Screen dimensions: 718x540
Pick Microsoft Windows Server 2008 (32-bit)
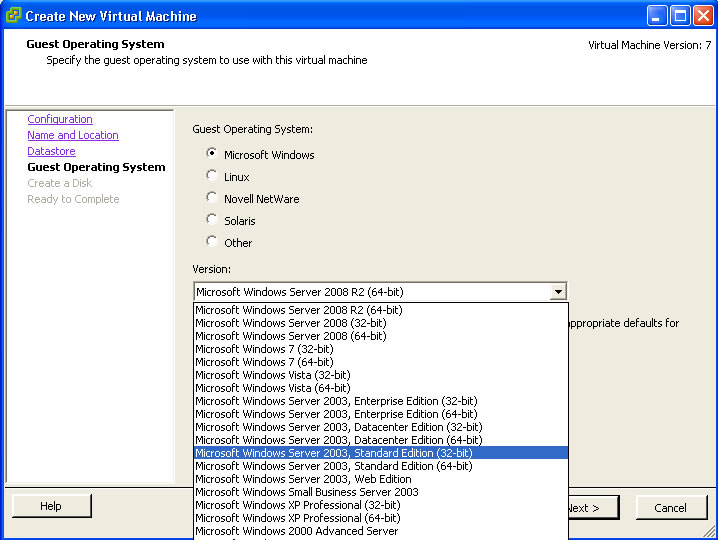coord(381,323)
